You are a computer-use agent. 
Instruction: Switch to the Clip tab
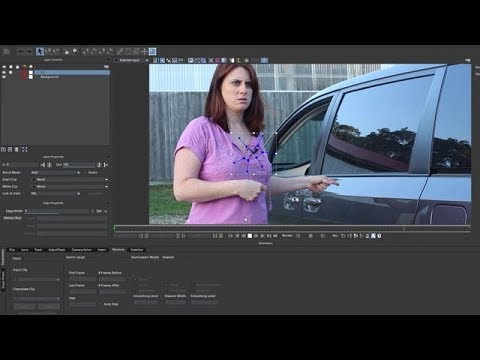[x=12, y=249]
